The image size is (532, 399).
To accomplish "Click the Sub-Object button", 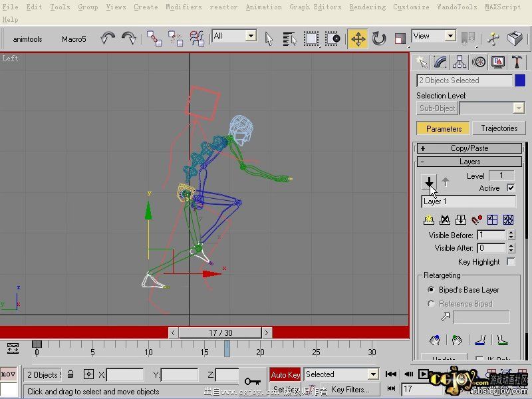I will [437, 108].
